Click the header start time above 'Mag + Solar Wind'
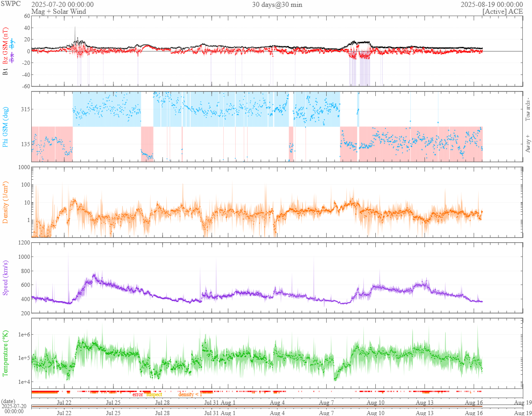 click(62, 5)
